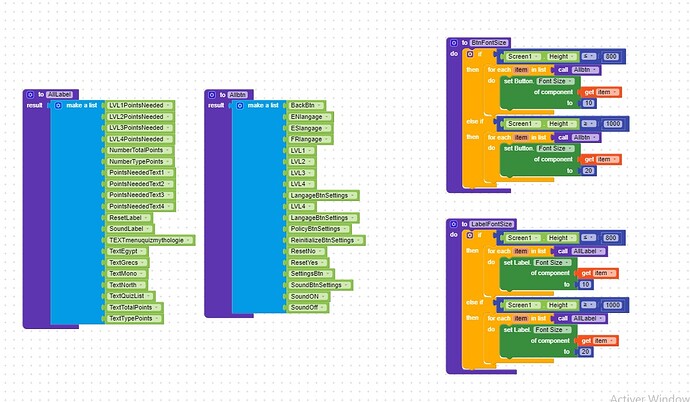Select the LVL2 button block in Allbtn list
The height and width of the screenshot is (402, 690).
(x=301, y=161)
